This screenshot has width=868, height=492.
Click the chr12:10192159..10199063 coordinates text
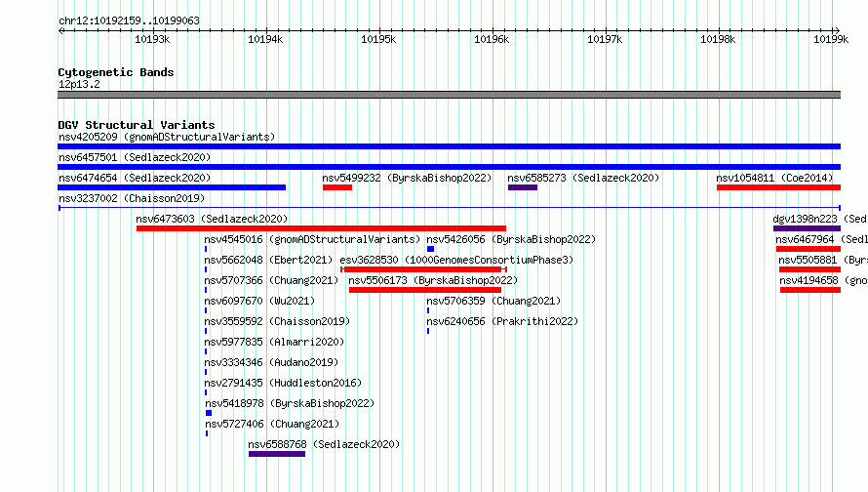129,21
